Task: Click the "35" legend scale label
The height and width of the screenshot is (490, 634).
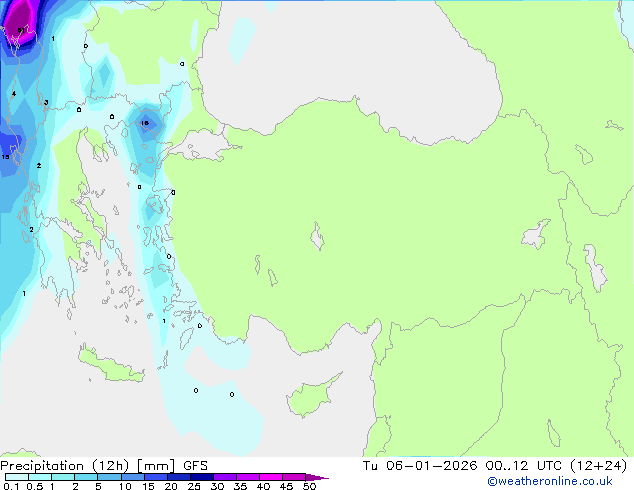Action: tap(240, 486)
